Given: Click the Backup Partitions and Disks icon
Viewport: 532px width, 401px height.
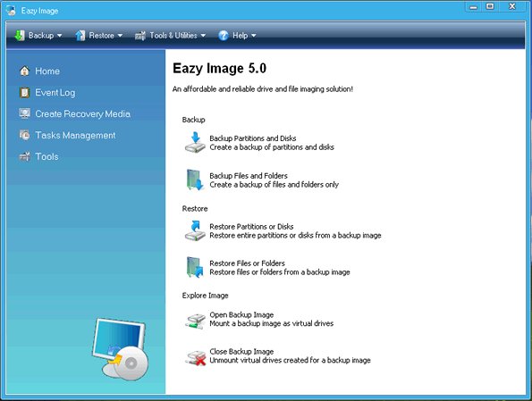Looking at the screenshot, I should pos(195,142).
